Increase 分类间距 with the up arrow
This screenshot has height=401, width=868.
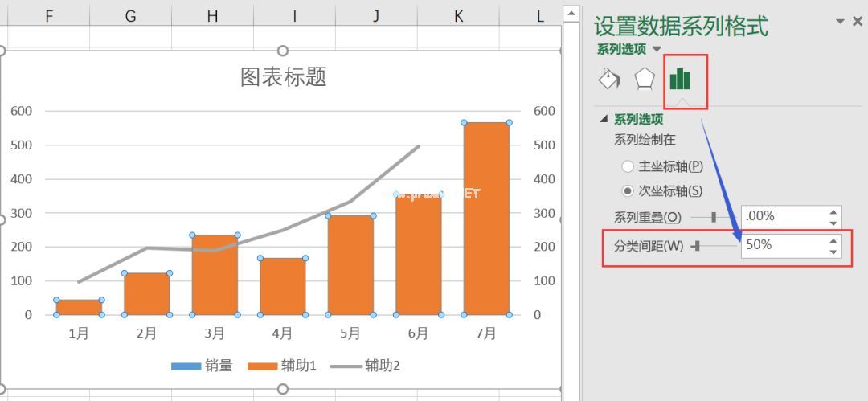click(833, 240)
